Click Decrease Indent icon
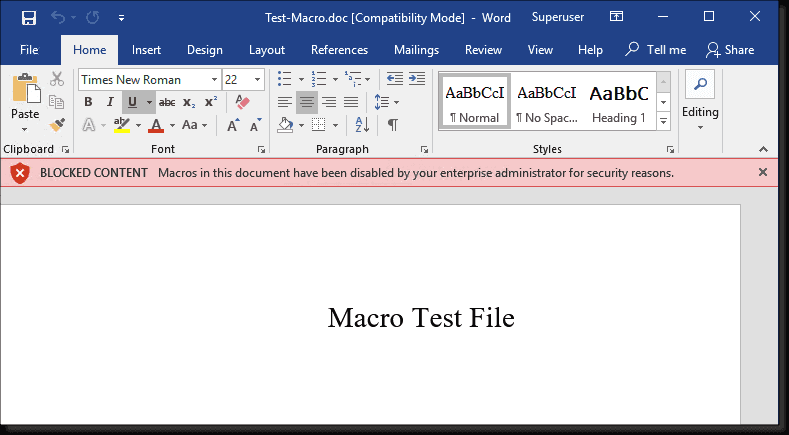Screen dimensions: 789x435 pos(395,79)
